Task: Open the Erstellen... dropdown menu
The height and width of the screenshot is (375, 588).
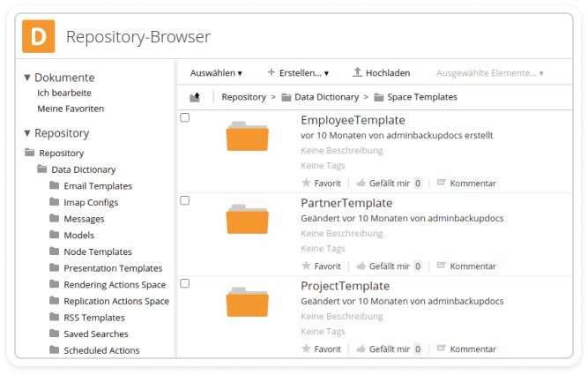Action: 298,73
